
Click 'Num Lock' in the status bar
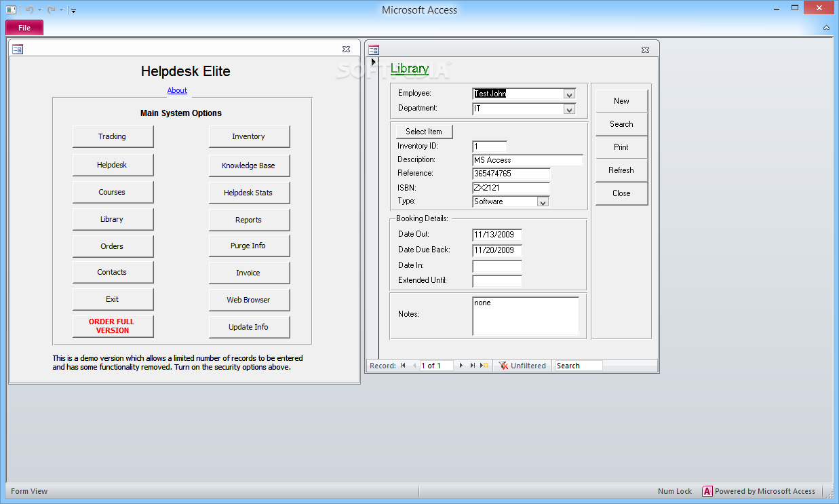click(x=675, y=491)
